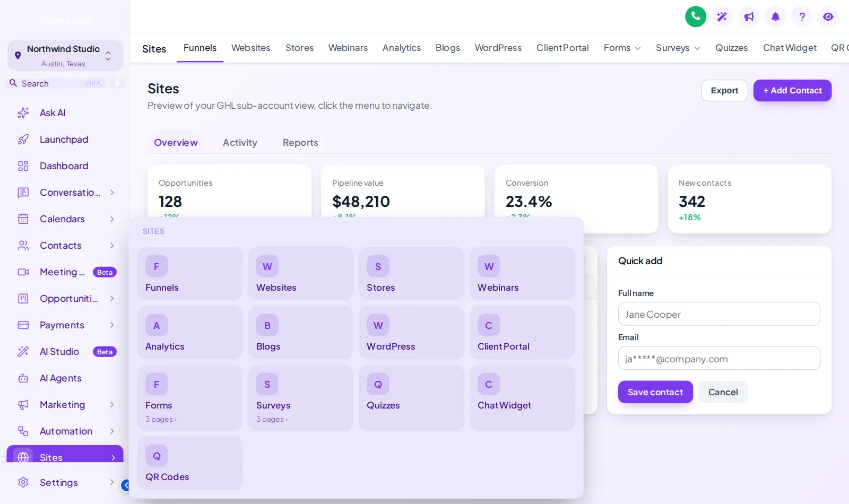
Task: Click the QR Codes Q tile icon
Action: coord(157,456)
